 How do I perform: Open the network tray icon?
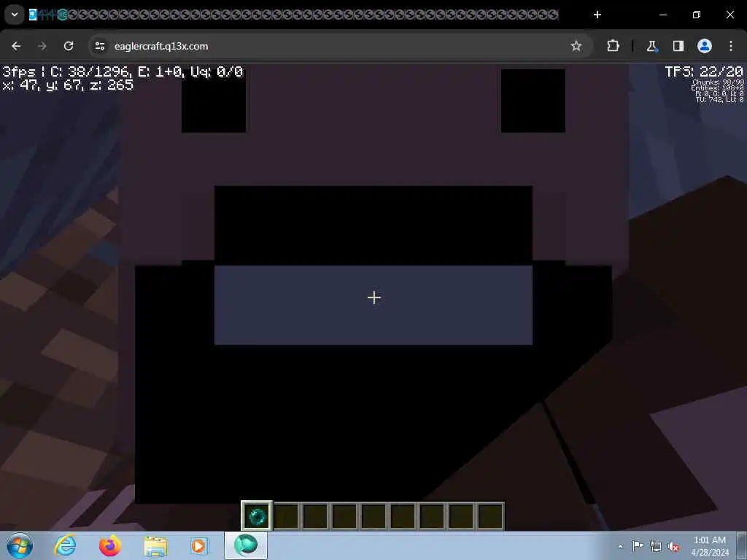coord(656,546)
